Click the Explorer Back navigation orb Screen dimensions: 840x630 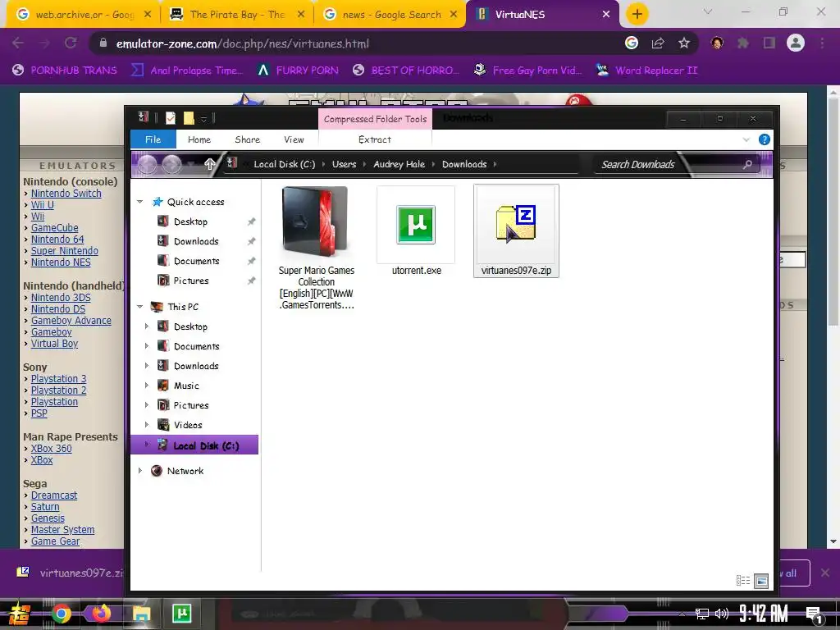pyautogui.click(x=148, y=164)
